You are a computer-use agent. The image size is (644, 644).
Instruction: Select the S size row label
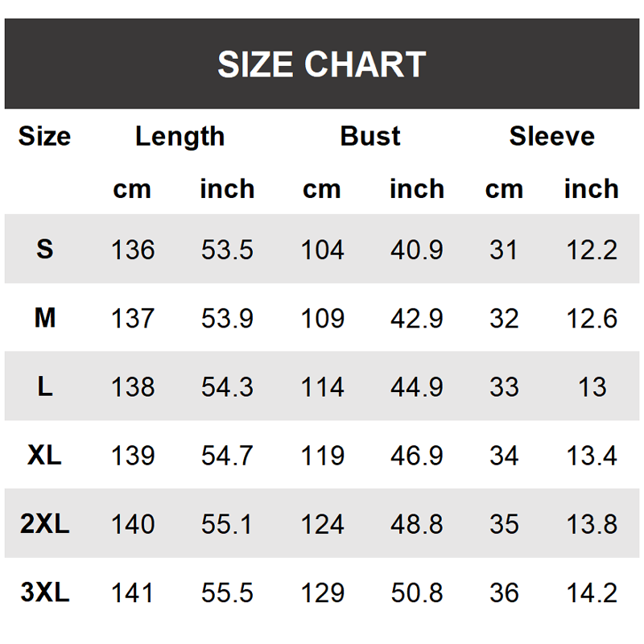(44, 250)
